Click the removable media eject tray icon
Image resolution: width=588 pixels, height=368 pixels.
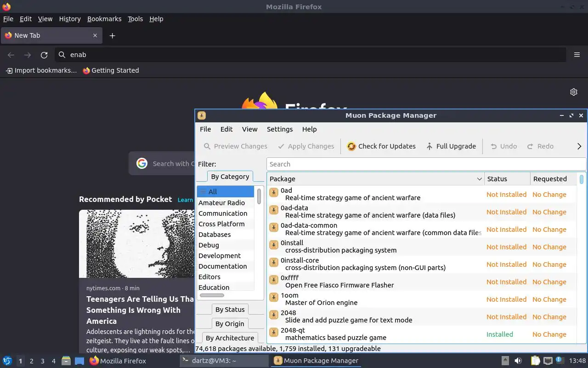(505, 361)
